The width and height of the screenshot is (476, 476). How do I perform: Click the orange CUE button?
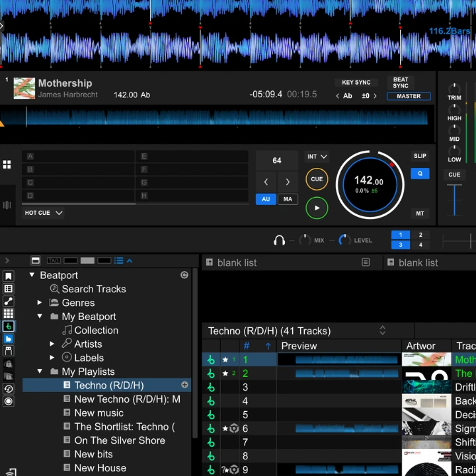pyautogui.click(x=317, y=179)
